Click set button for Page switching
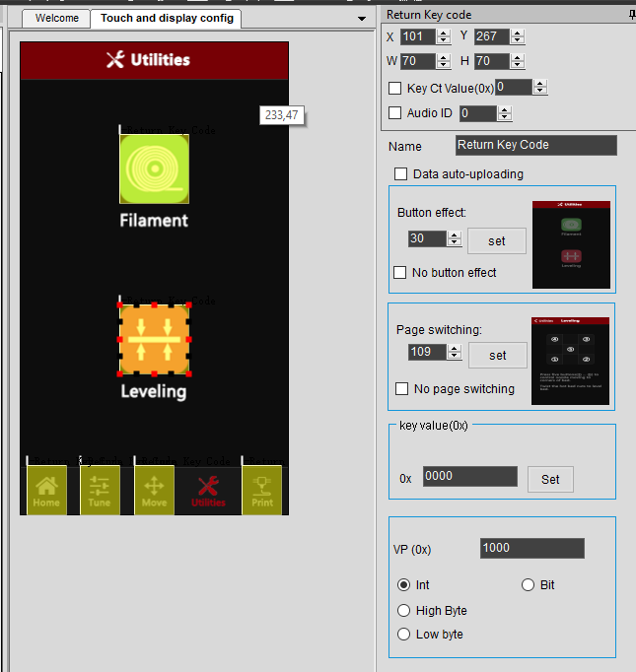This screenshot has width=636, height=672. (498, 356)
